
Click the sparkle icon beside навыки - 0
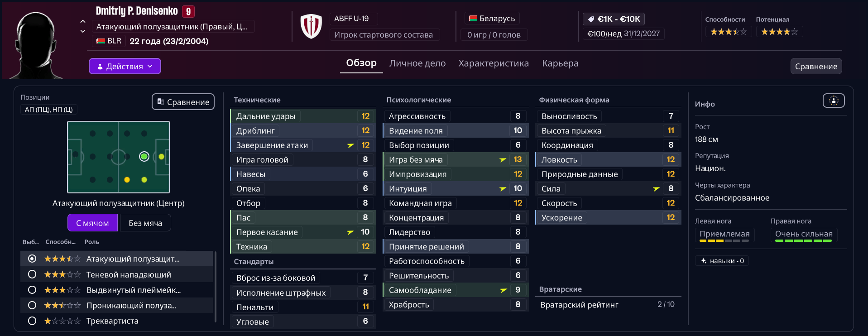704,261
